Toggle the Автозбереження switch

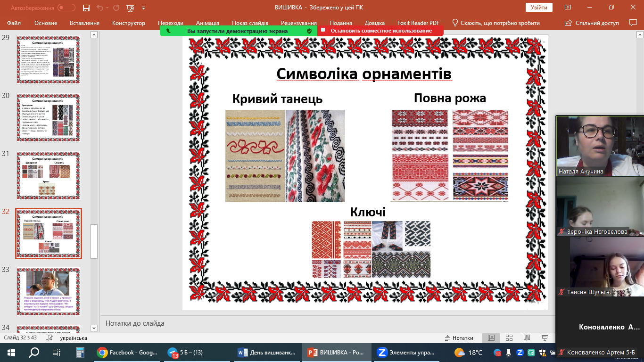(x=66, y=8)
